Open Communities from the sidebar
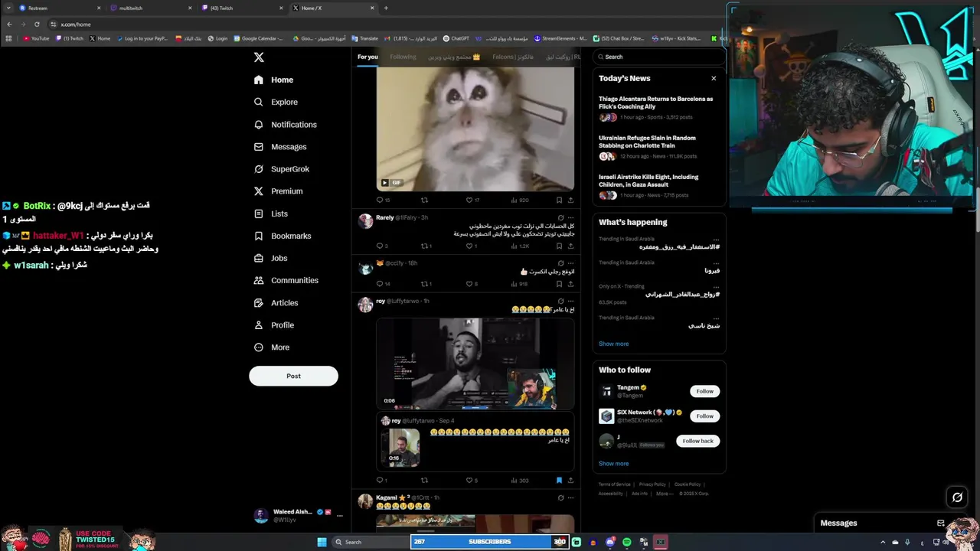 [286, 280]
